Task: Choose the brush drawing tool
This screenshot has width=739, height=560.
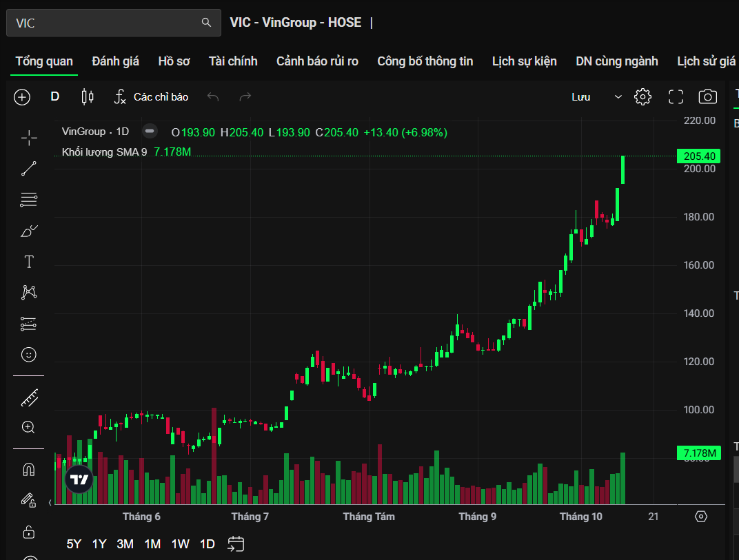Action: (x=29, y=231)
